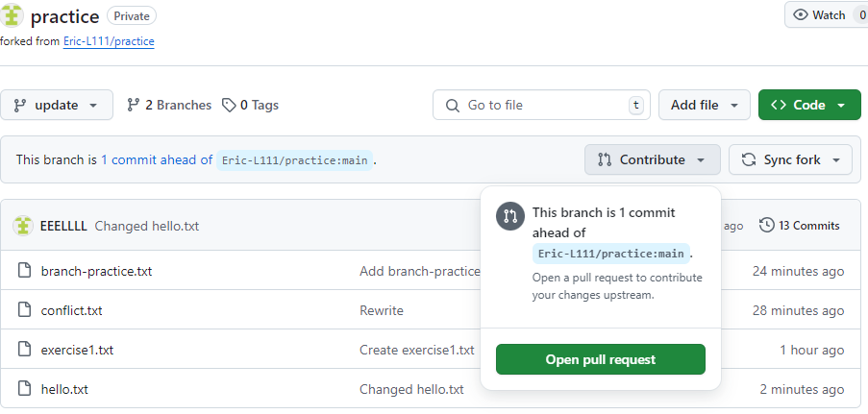Open the update branch selector dropdown
The image size is (868, 414).
click(57, 105)
